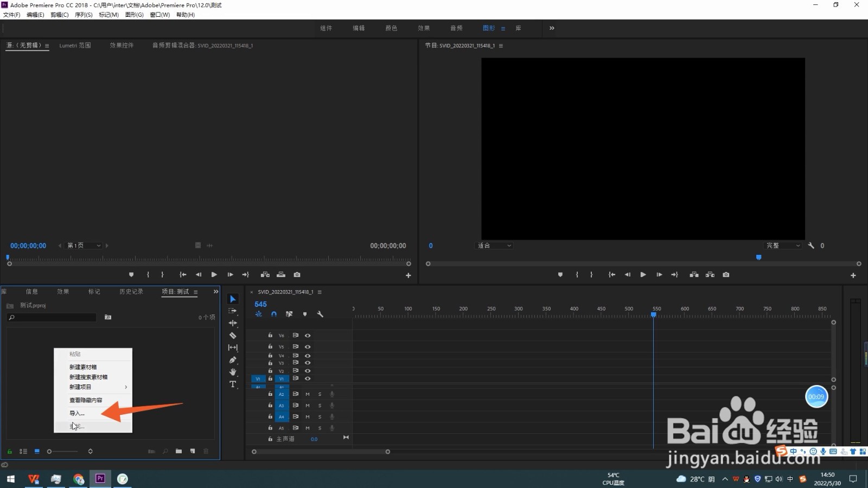Screen dimensions: 868x488
Task: Select the Ripple Edit tool
Action: (233, 323)
